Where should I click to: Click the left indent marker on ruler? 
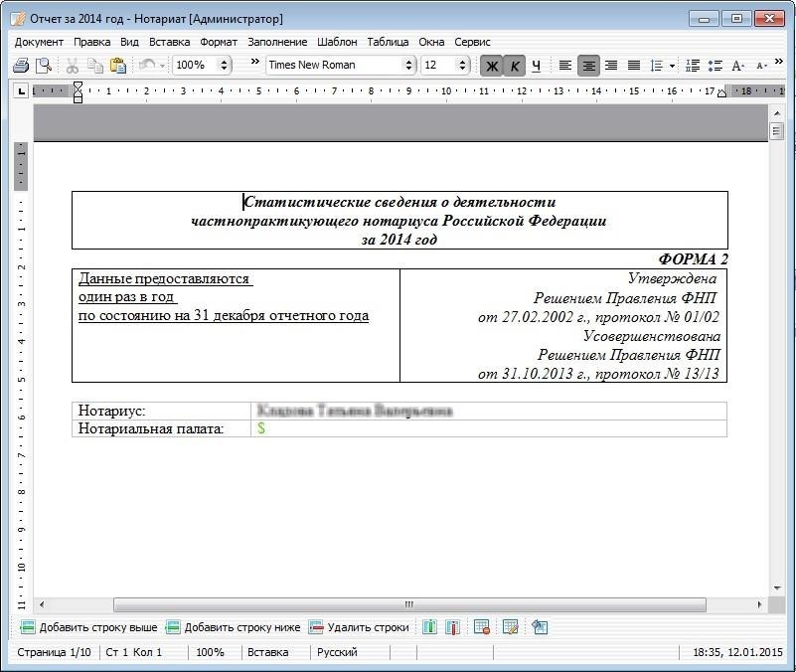[78, 92]
